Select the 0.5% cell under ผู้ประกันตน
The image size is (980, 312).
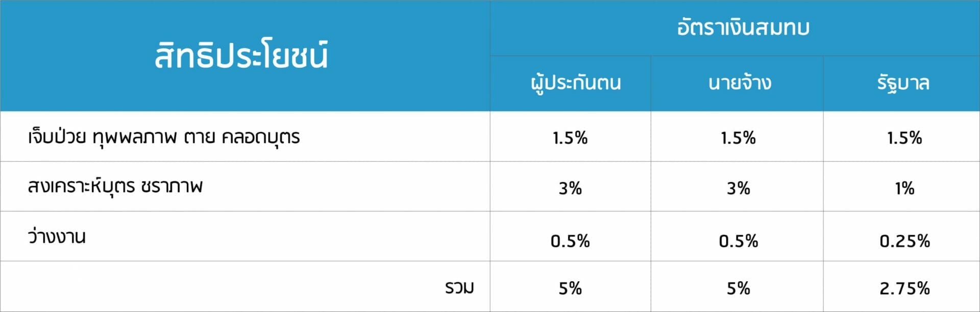pyautogui.click(x=570, y=241)
